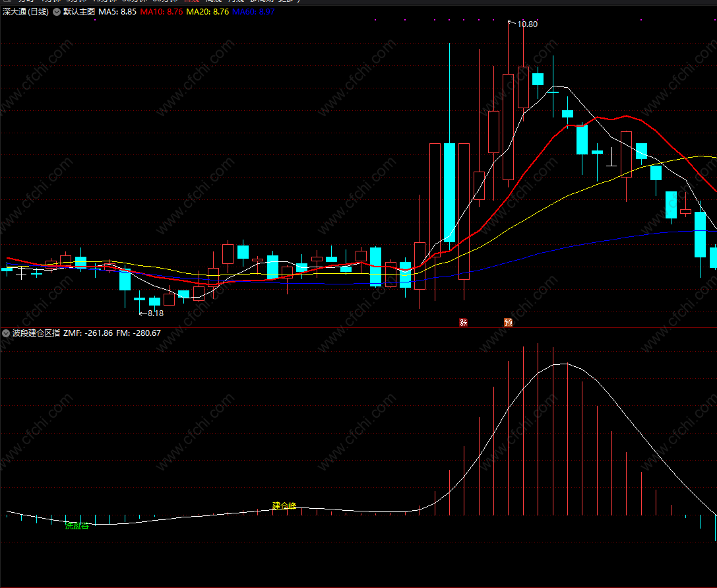Click the 8.18 low price label

[x=156, y=313]
